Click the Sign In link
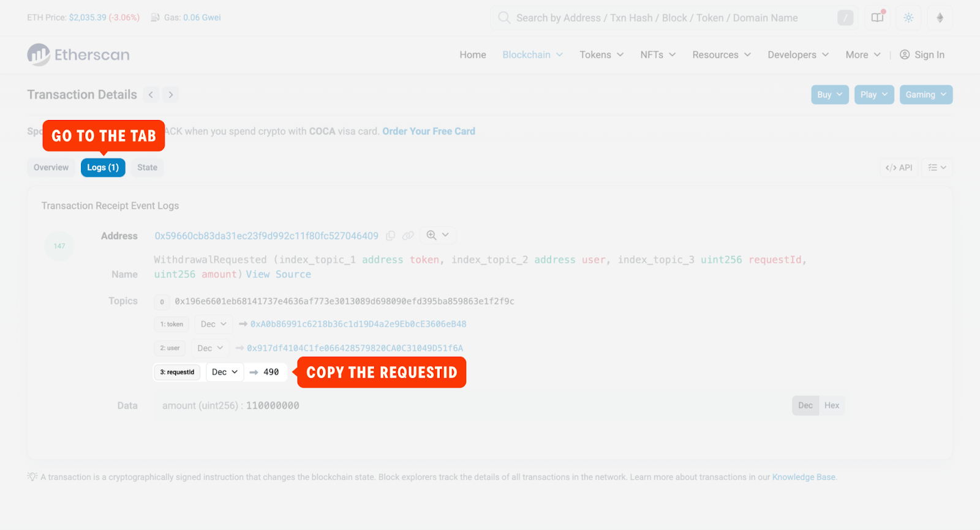This screenshot has height=530, width=980. [x=922, y=55]
